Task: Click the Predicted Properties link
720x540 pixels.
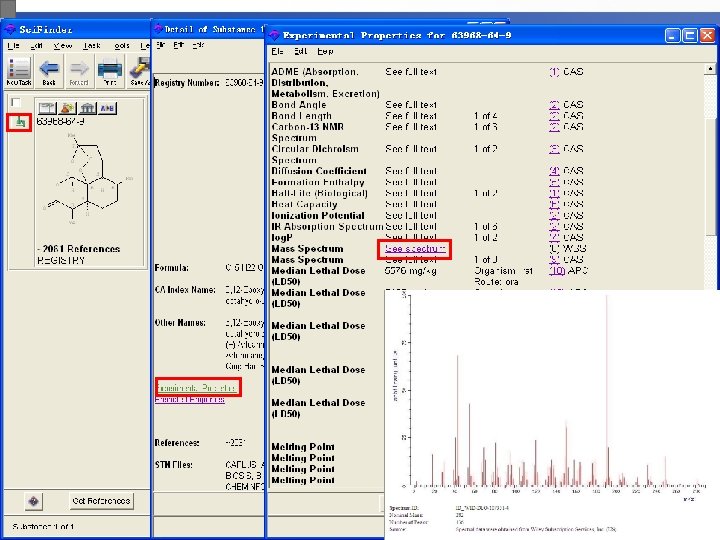Action: pyautogui.click(x=190, y=399)
